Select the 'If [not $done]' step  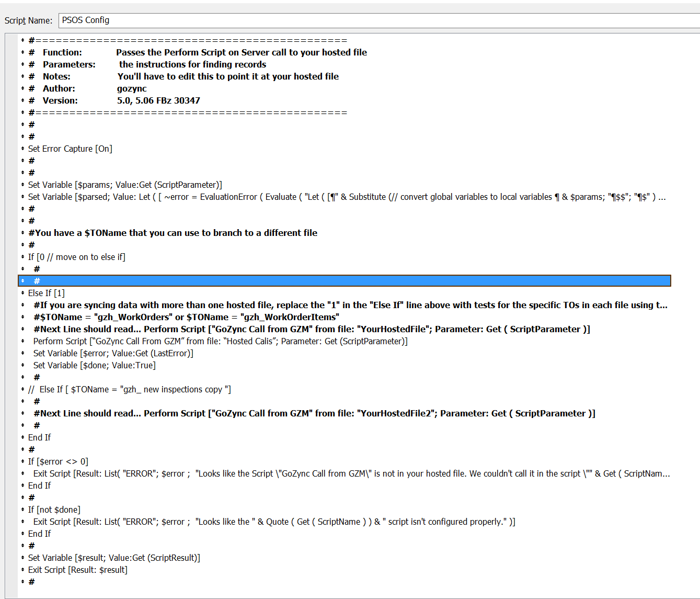pos(54,510)
